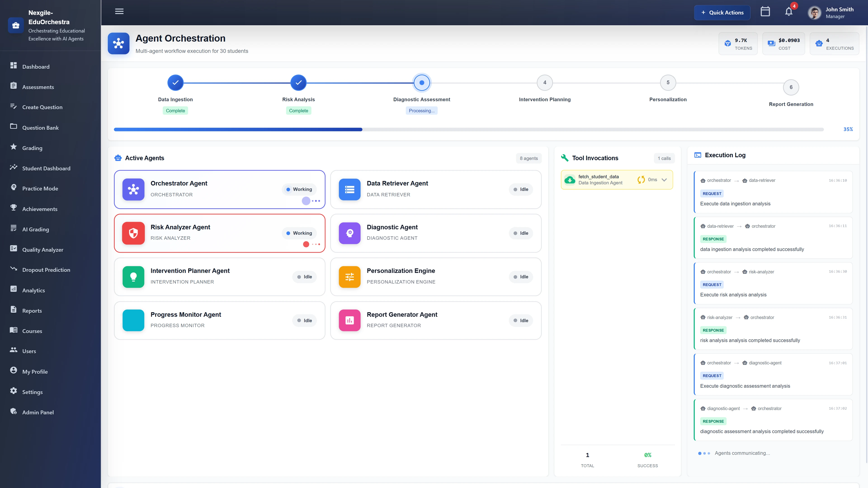Expand the Orchestrator Agent options menu dots

pyautogui.click(x=316, y=201)
